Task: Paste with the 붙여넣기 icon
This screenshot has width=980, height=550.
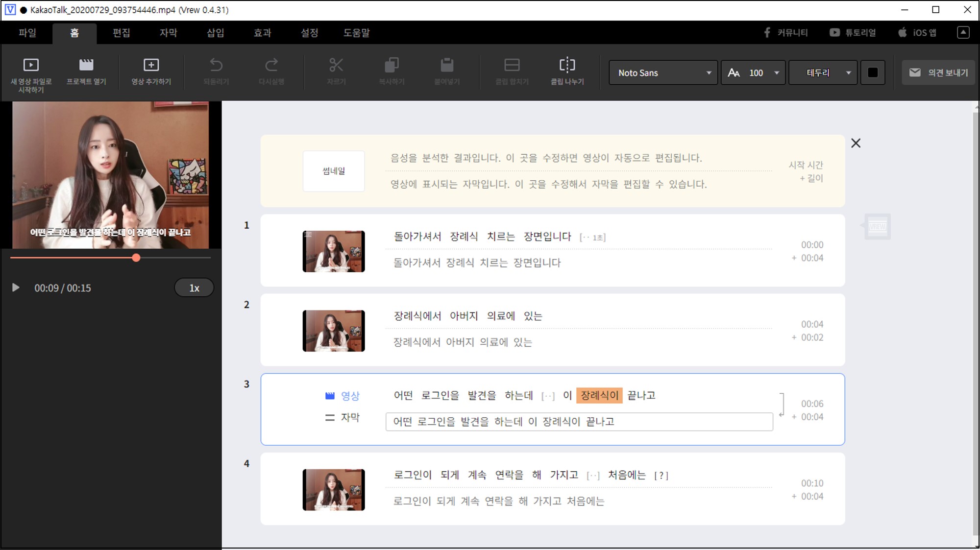Action: pyautogui.click(x=447, y=72)
